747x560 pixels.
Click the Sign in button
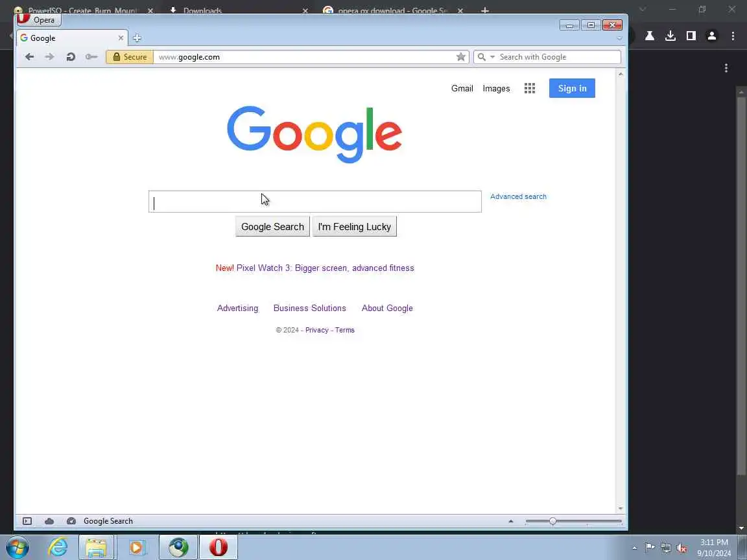(x=572, y=88)
